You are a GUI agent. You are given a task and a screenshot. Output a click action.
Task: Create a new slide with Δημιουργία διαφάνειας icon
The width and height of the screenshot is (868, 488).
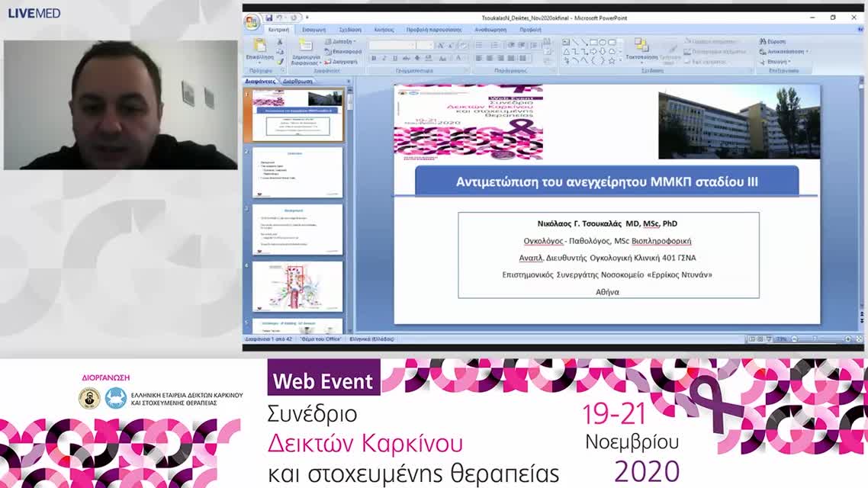[x=305, y=45]
